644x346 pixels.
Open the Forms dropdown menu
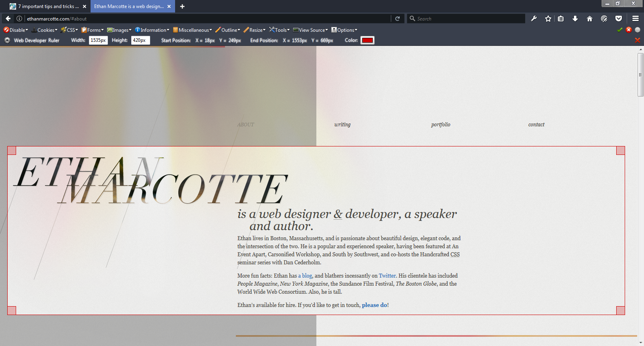pyautogui.click(x=93, y=30)
